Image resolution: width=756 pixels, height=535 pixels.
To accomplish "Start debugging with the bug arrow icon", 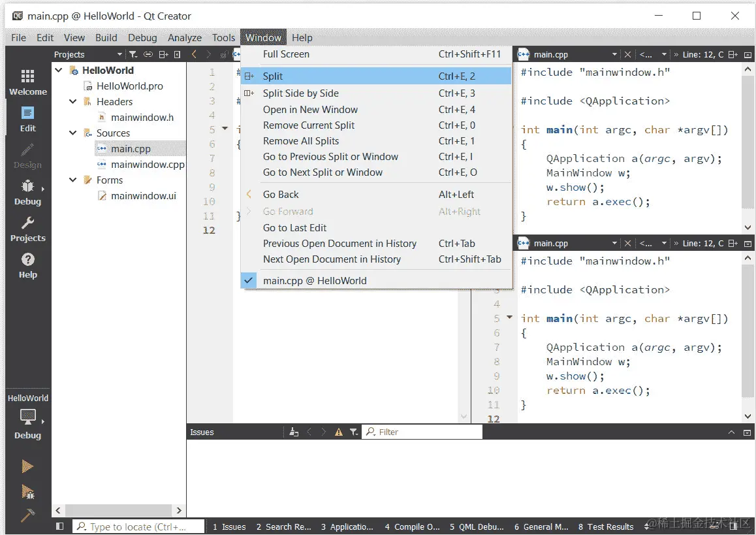I will pyautogui.click(x=27, y=491).
